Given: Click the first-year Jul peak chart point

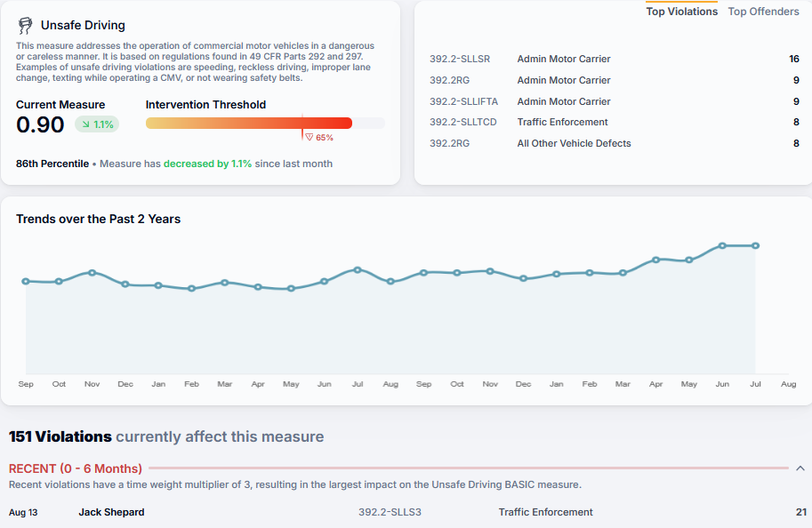Looking at the screenshot, I should 358,269.
